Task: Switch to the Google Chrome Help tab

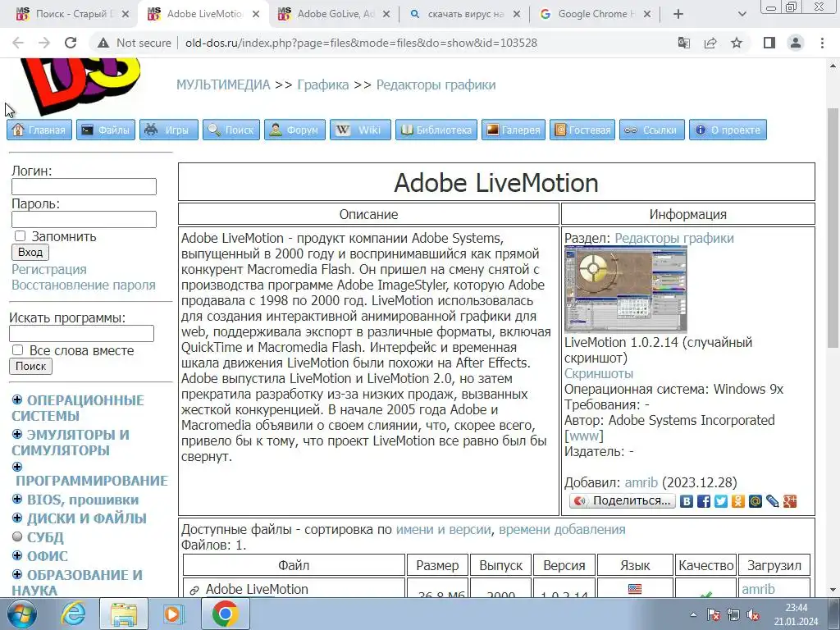Action: coord(594,14)
